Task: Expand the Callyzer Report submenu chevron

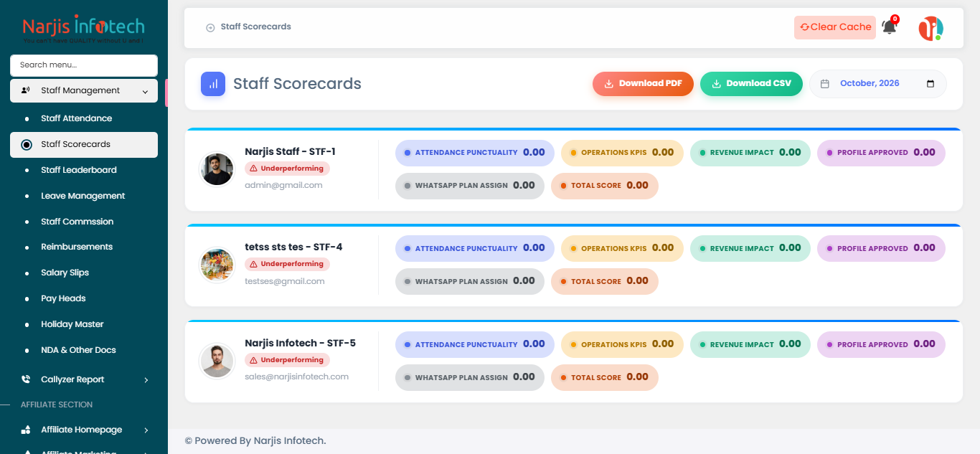Action: 146,379
